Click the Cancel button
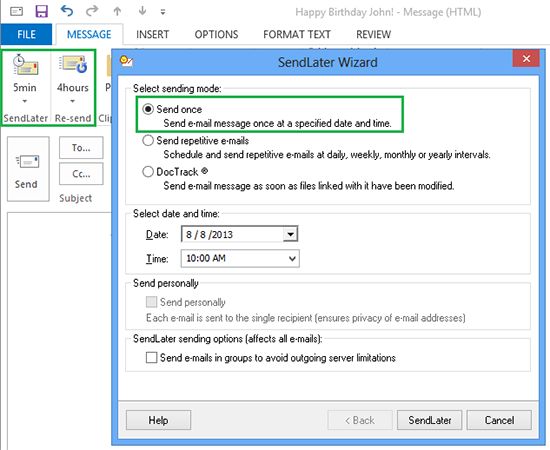This screenshot has height=450, width=550. pos(499,420)
